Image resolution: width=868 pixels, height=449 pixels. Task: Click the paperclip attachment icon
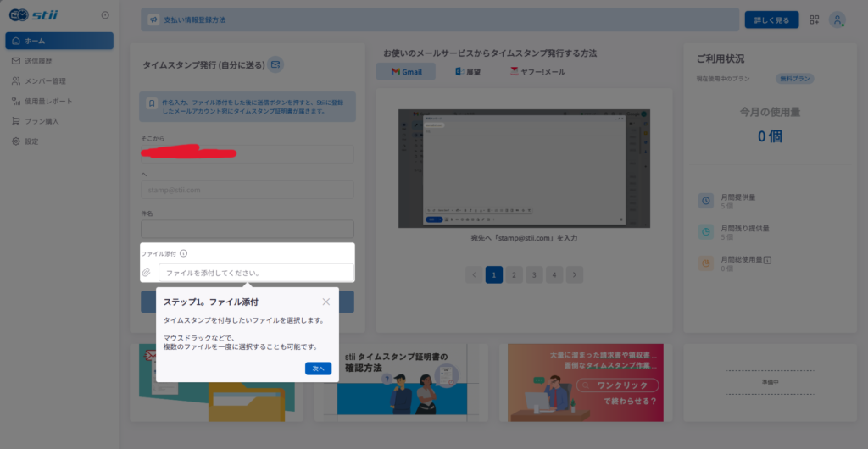click(x=147, y=272)
